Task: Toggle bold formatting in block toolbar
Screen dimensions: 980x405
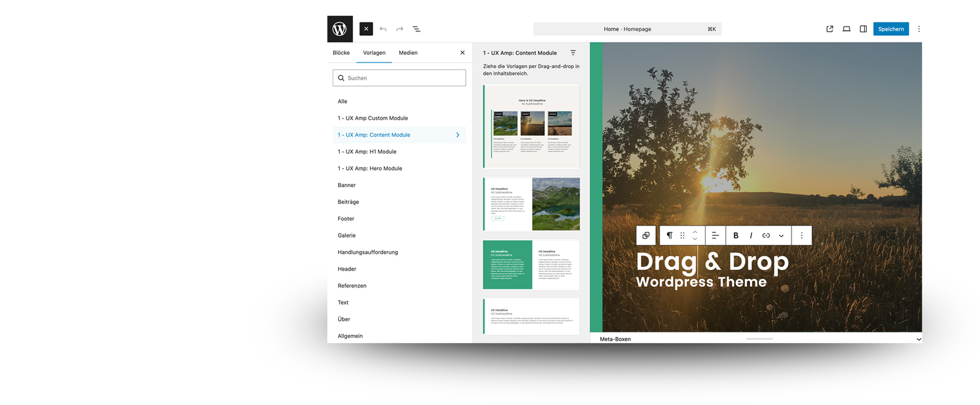Action: (x=735, y=236)
